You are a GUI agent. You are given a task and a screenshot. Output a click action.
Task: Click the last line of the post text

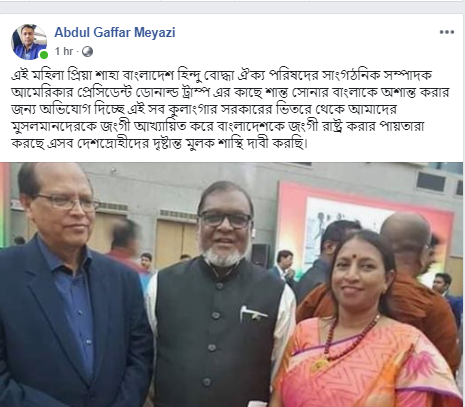(159, 144)
